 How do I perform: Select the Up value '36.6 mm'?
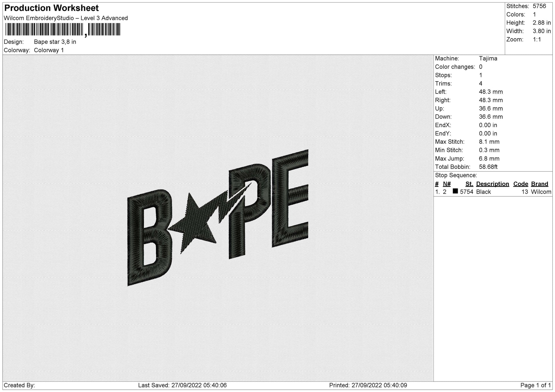coord(491,109)
